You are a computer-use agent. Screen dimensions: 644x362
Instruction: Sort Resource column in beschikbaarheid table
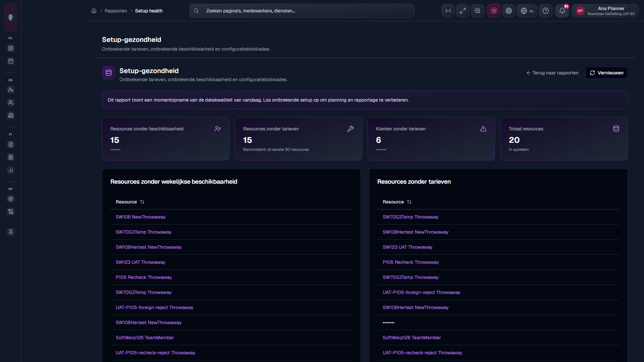(x=130, y=202)
